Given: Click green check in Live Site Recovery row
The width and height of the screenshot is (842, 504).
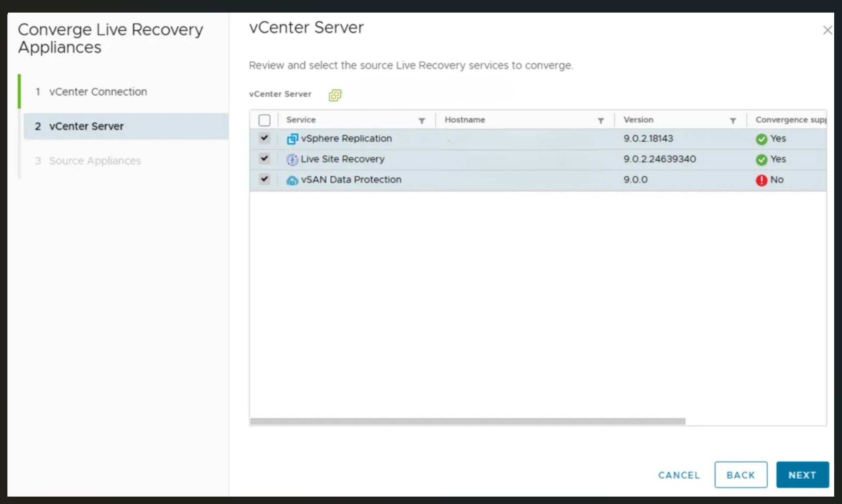Looking at the screenshot, I should pos(761,159).
